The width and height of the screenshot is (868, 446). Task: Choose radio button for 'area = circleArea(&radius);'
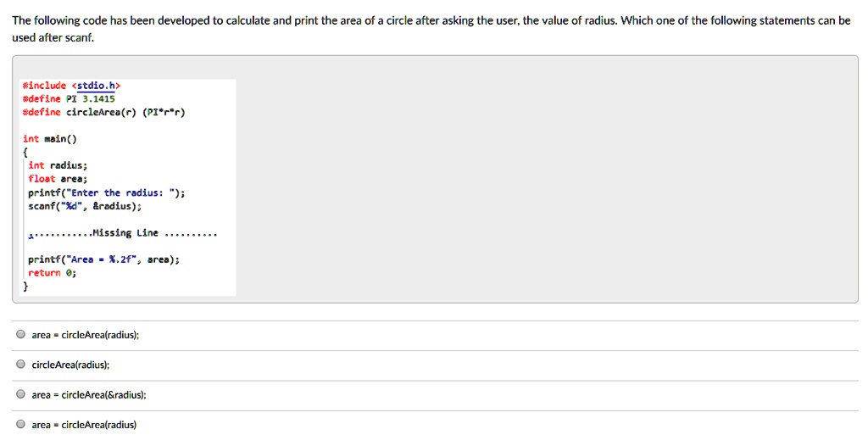20,394
